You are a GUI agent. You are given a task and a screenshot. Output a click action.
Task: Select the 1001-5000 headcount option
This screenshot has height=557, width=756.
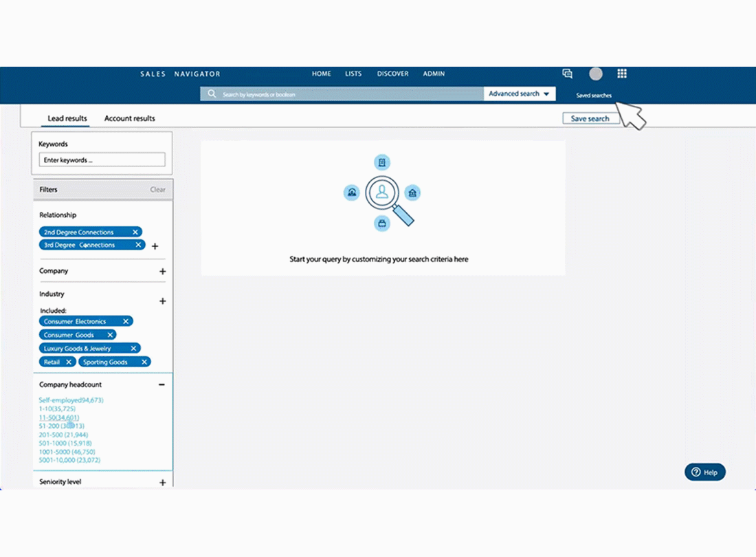click(x=67, y=452)
